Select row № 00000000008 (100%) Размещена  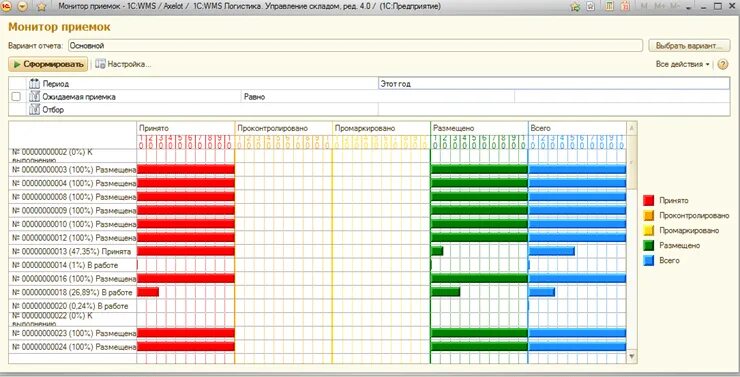74,196
